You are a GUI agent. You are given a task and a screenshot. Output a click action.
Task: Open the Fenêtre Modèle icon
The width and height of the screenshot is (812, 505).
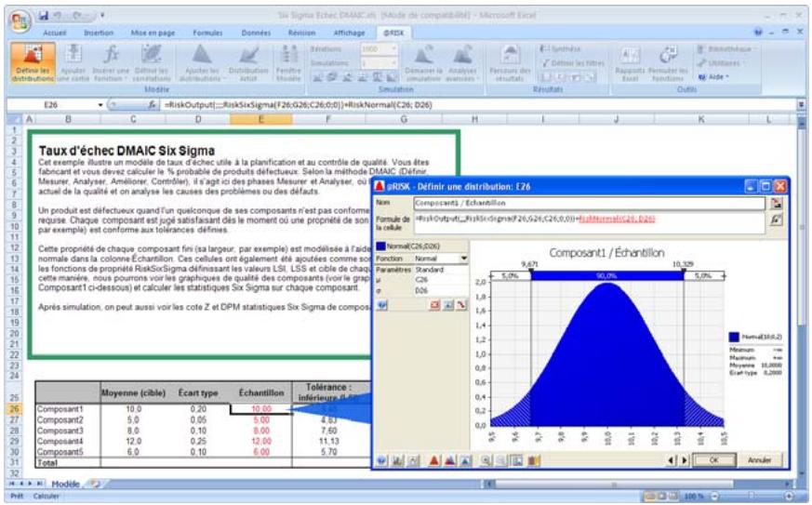[x=288, y=62]
